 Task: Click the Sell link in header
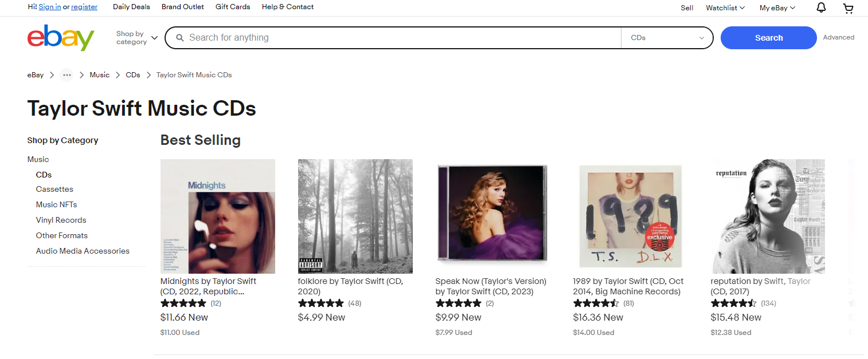(x=687, y=7)
